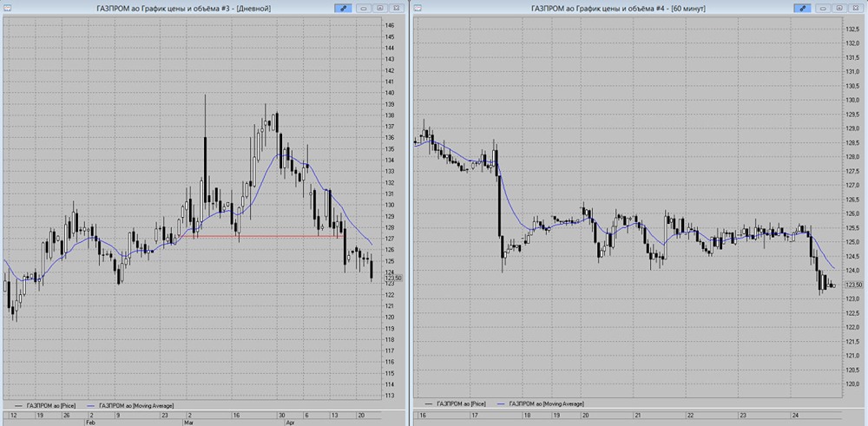Minimize the daily (Дневной) chart window
The image size is (868, 426).
click(364, 9)
